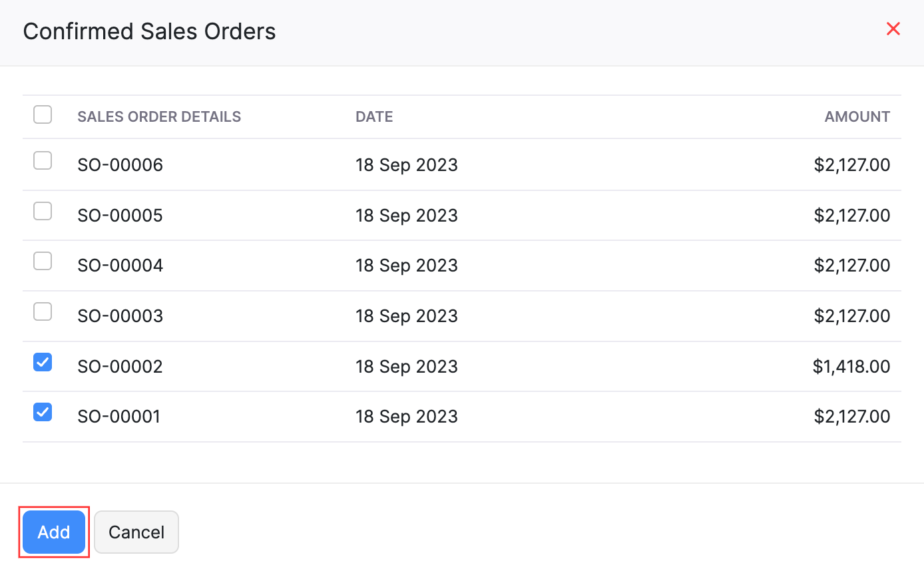Select the SO-00001 row
Image resolution: width=924 pixels, height=575 pixels.
pyautogui.click(x=120, y=416)
